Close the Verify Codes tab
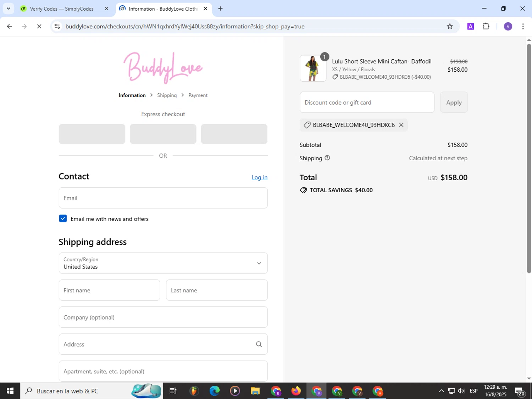 (x=106, y=9)
